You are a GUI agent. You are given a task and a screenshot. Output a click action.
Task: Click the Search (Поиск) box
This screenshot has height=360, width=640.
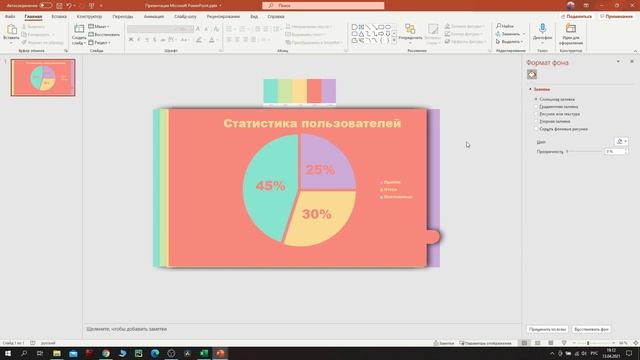point(323,6)
